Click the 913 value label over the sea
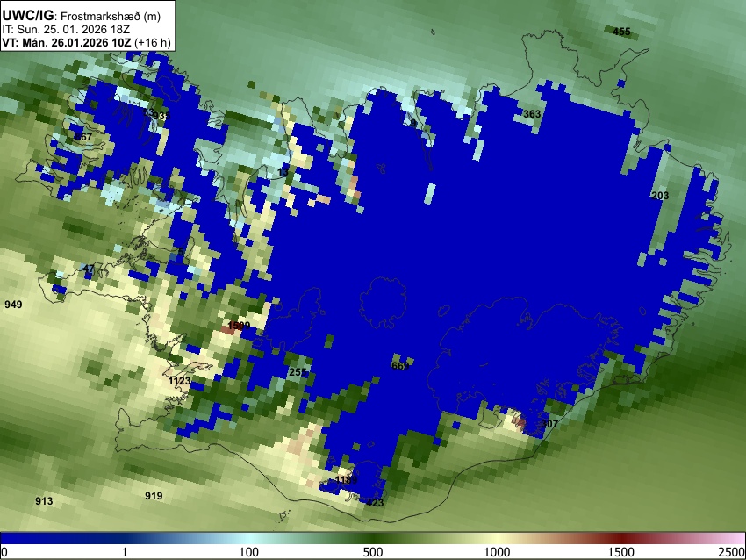 [44, 501]
